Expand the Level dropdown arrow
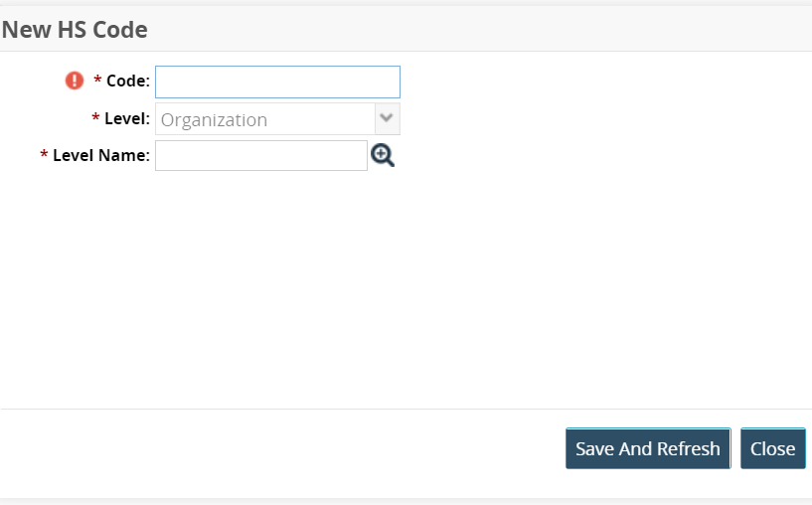The width and height of the screenshot is (812, 505). (387, 118)
